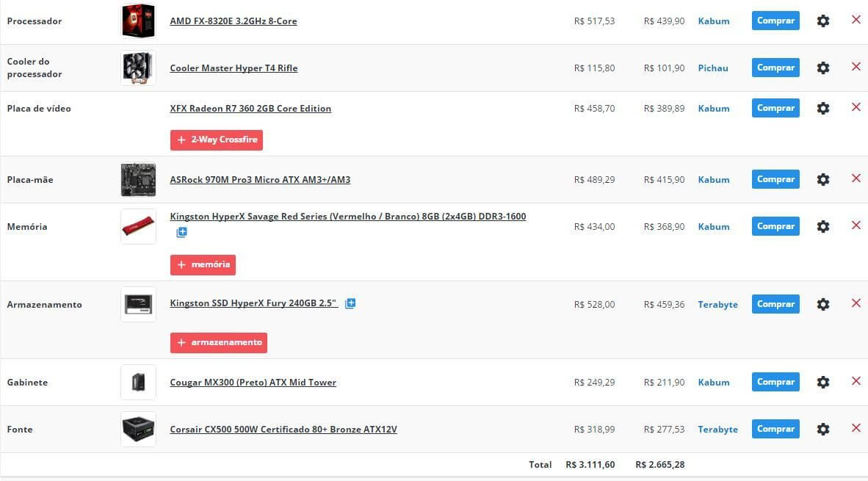Screen dimensions: 868x481
Task: Open settings gear for AMD FX-8320E processor
Action: coord(823,21)
